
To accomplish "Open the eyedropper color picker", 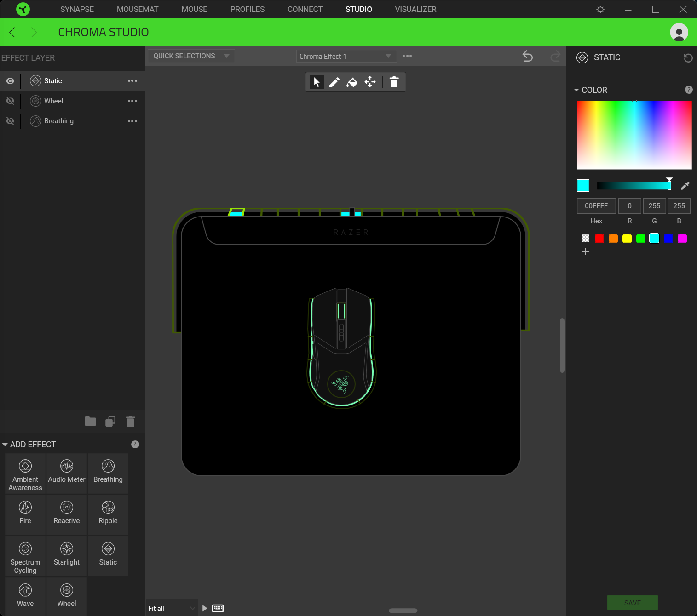I will click(x=685, y=185).
